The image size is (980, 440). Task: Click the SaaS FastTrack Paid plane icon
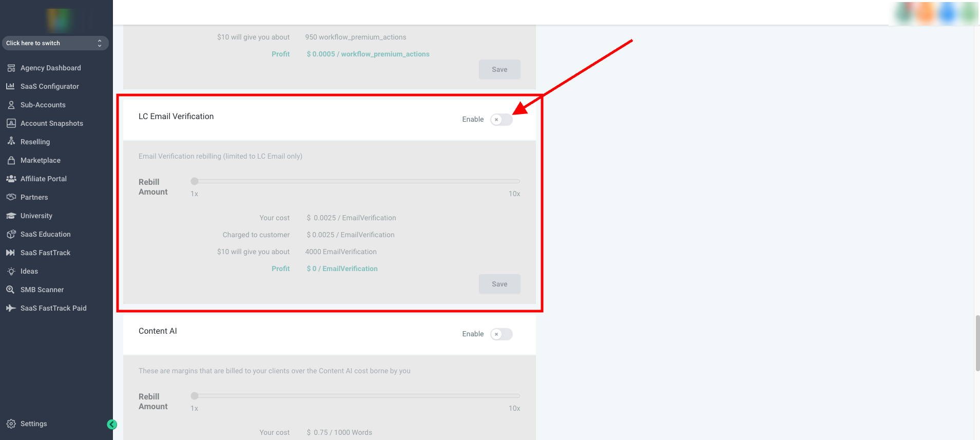[11, 308]
